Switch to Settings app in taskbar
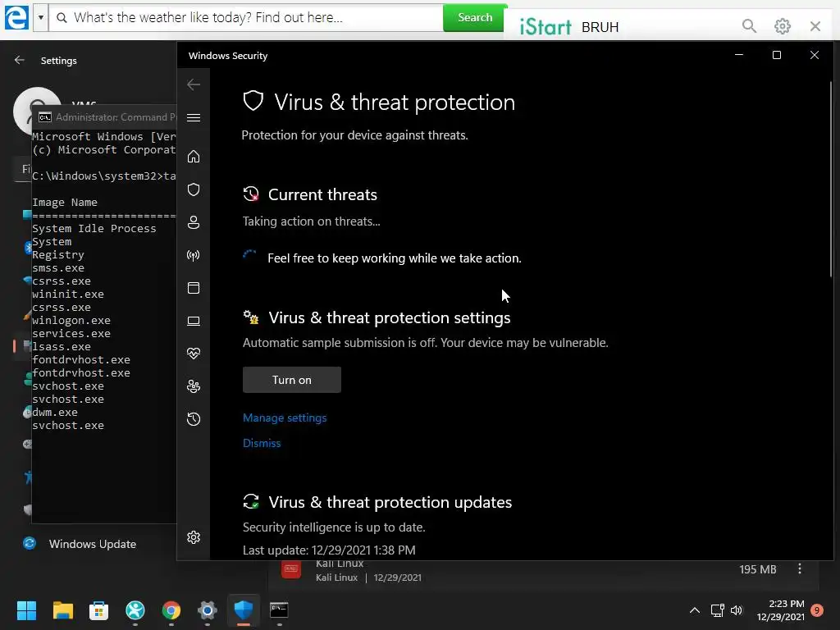This screenshot has height=630, width=840. (208, 610)
